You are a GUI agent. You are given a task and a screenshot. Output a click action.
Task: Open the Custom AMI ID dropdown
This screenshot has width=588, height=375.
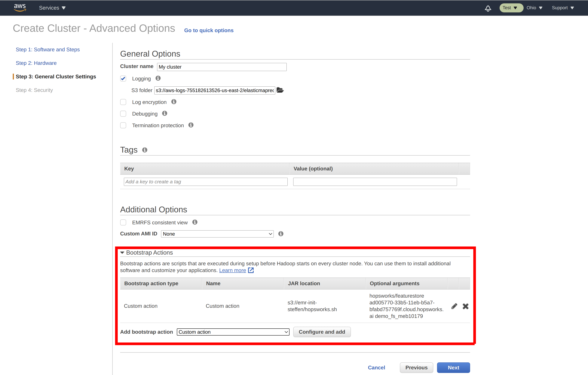tap(217, 234)
